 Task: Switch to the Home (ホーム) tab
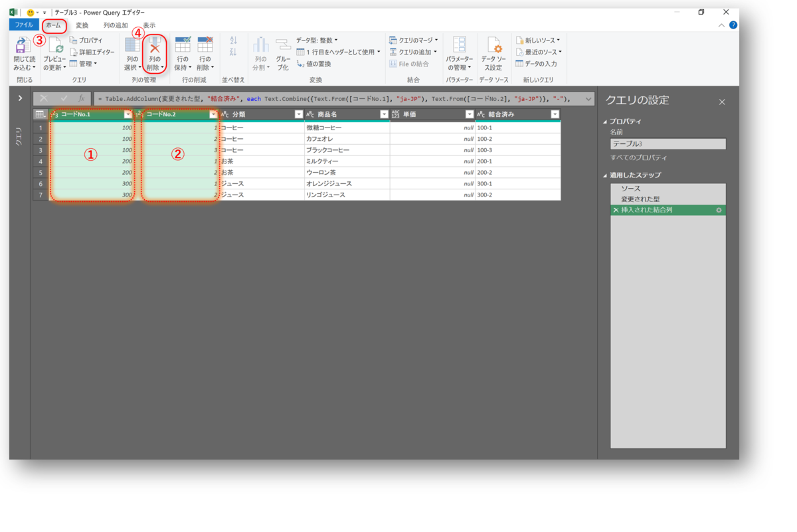click(x=53, y=25)
